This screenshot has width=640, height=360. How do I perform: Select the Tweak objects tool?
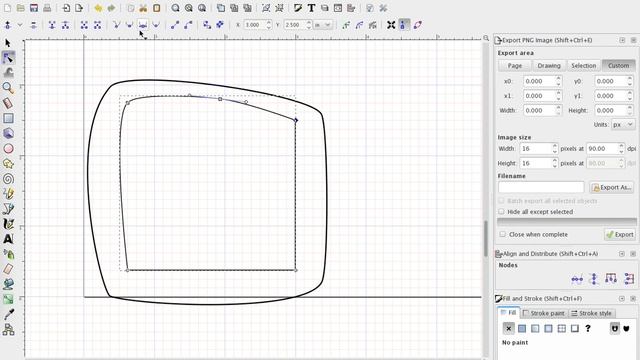click(8, 73)
